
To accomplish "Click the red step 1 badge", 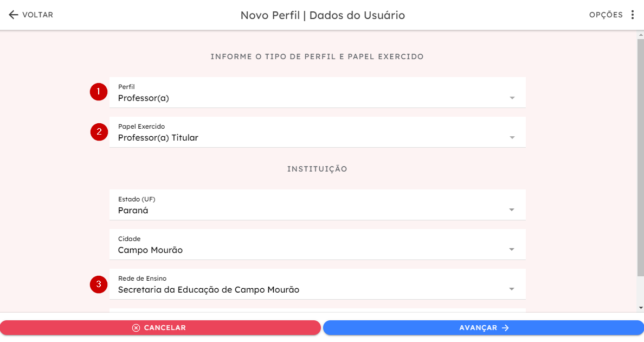I will click(99, 92).
